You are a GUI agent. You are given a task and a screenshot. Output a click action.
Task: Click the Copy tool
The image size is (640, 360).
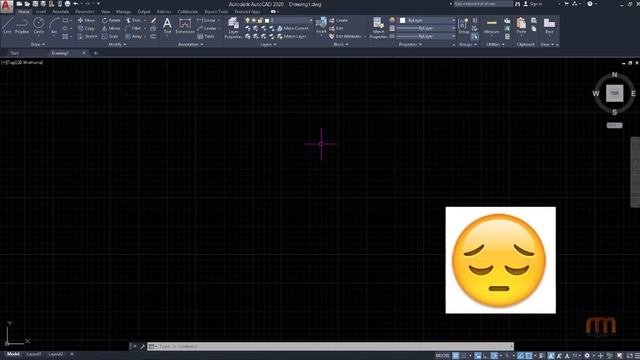coord(87,28)
